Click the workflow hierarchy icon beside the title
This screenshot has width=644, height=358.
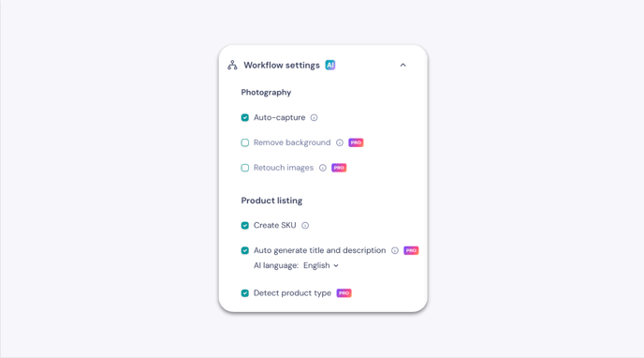232,65
